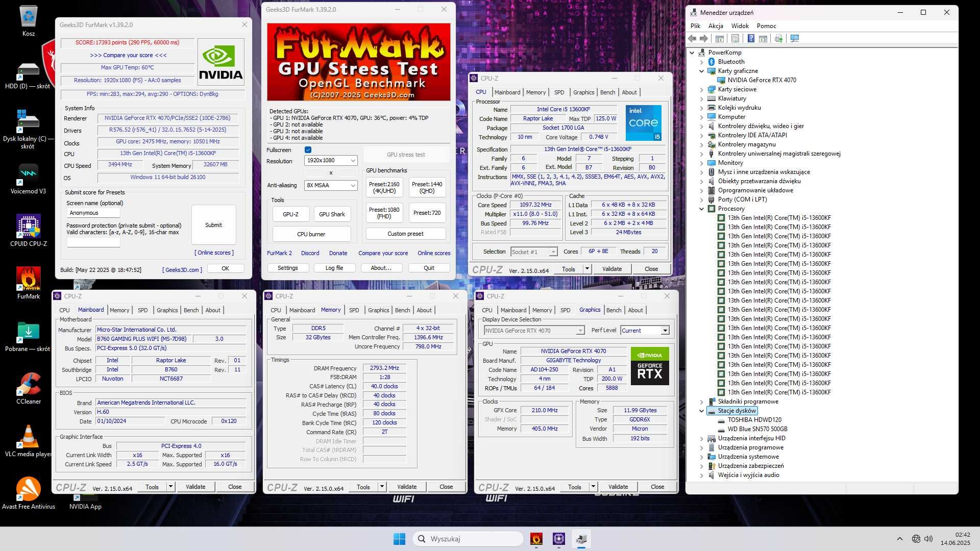The image size is (980, 551).
Task: Open Tools dropdown arrow in CPU-Z Memory window
Action: pos(382,487)
